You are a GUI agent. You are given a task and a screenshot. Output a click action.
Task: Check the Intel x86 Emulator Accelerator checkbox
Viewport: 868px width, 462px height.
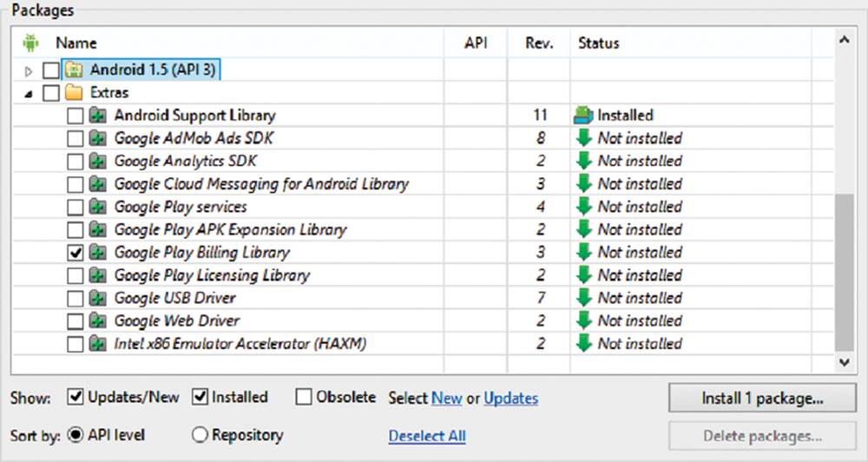pos(75,344)
